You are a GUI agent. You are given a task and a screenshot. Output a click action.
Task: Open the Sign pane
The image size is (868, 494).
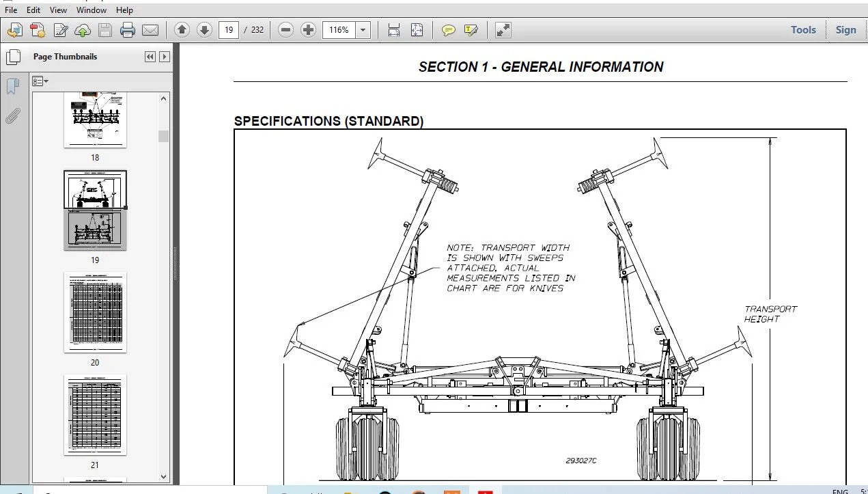(x=845, y=30)
